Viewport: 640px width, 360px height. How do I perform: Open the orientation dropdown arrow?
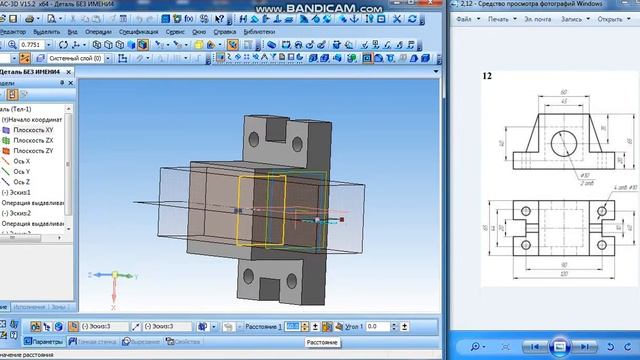pyautogui.click(x=84, y=44)
